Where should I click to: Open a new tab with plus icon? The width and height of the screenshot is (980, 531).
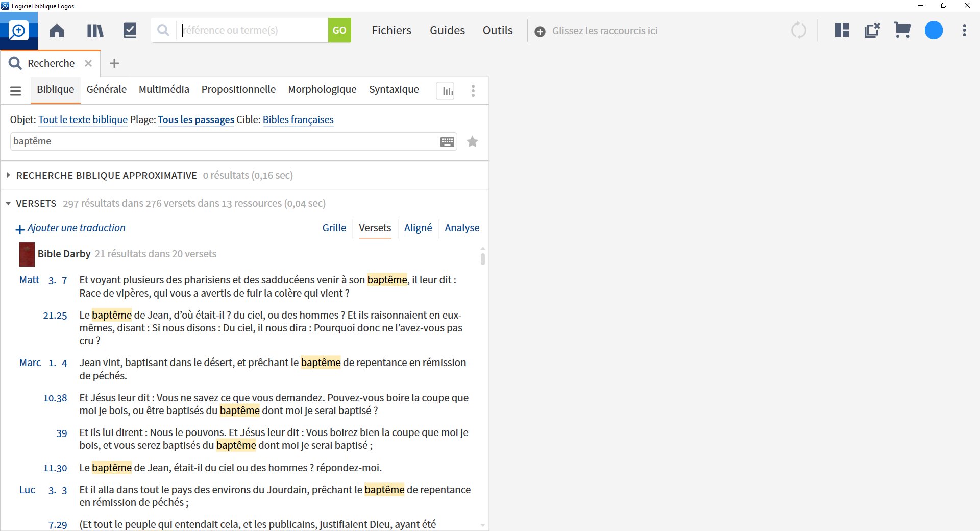coord(114,63)
